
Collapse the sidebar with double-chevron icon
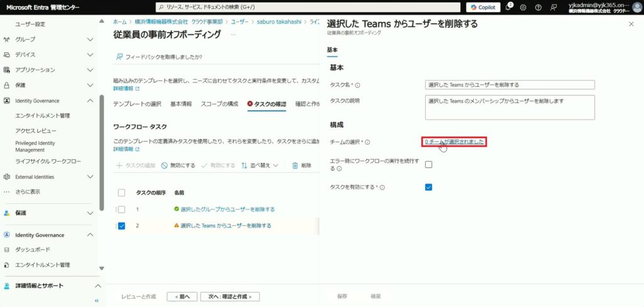(x=96, y=301)
